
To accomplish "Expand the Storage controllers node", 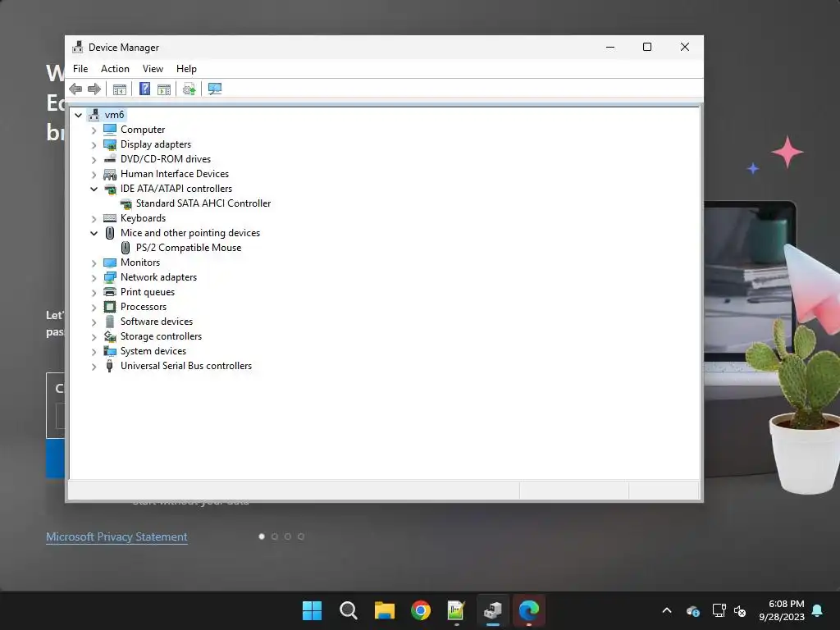I will [94, 337].
